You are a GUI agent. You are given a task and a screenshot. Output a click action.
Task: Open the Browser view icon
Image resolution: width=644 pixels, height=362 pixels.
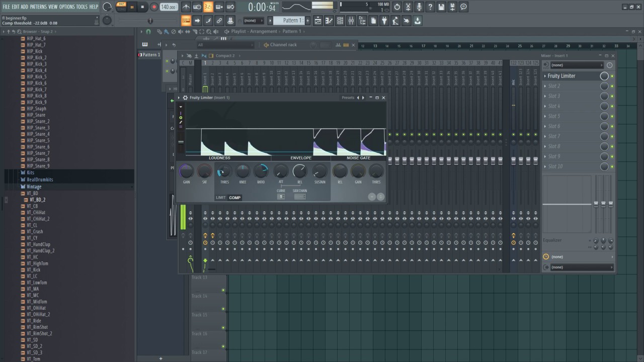tap(362, 21)
